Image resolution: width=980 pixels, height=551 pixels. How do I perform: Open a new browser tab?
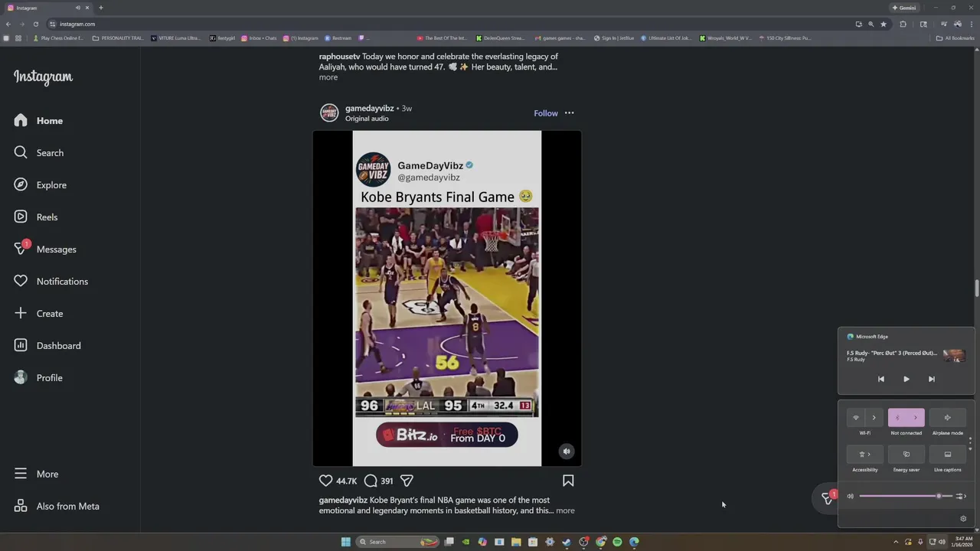pyautogui.click(x=101, y=8)
